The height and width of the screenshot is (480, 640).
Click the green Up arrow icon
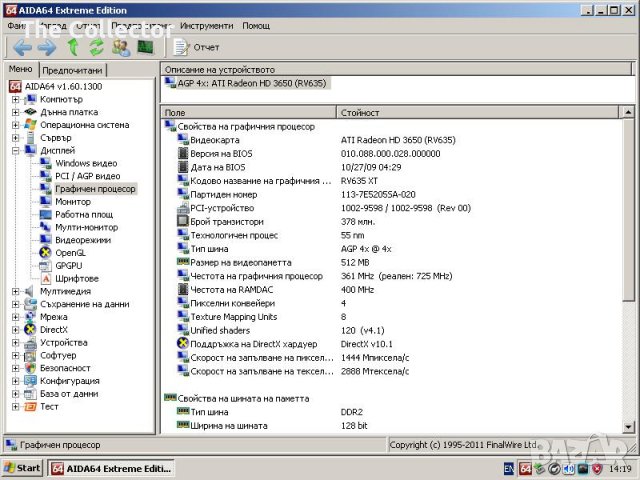(73, 47)
